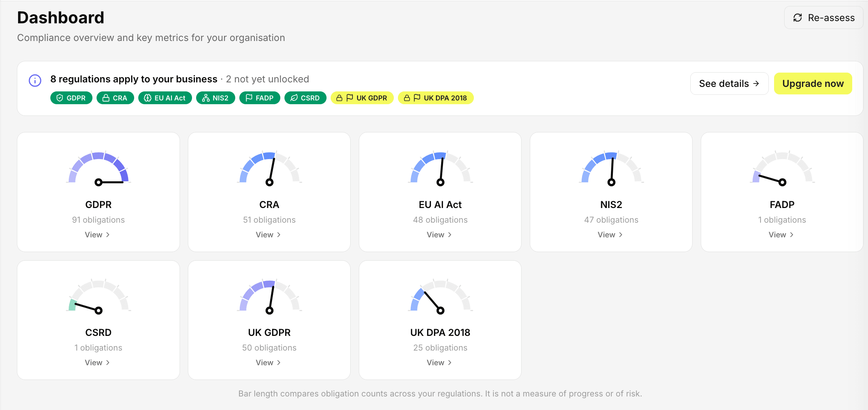Click the Upgrade now button
Screen dimensions: 868x410
813,84
